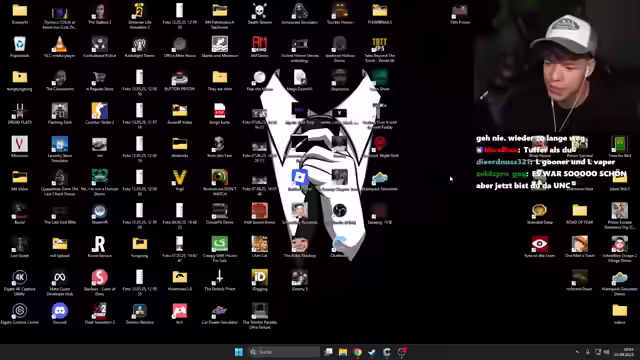The width and height of the screenshot is (640, 360).
Task: Click the Half Sword Demo icon
Action: pos(260,211)
